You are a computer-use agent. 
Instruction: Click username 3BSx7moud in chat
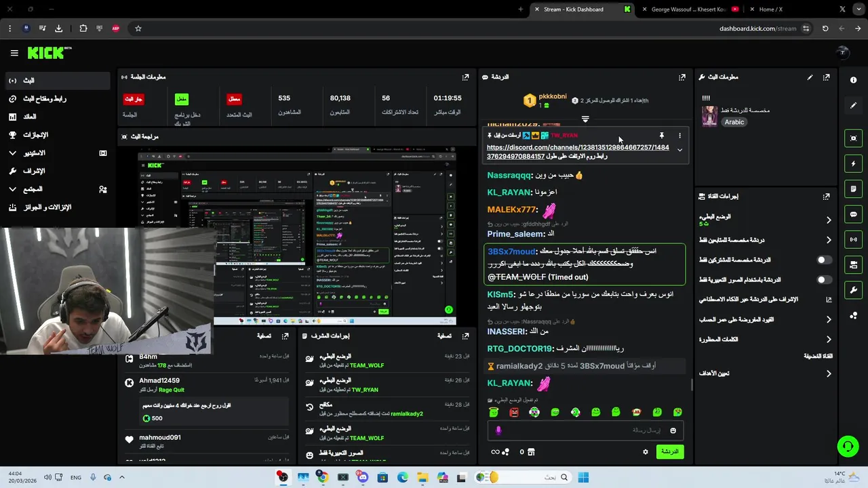(511, 251)
